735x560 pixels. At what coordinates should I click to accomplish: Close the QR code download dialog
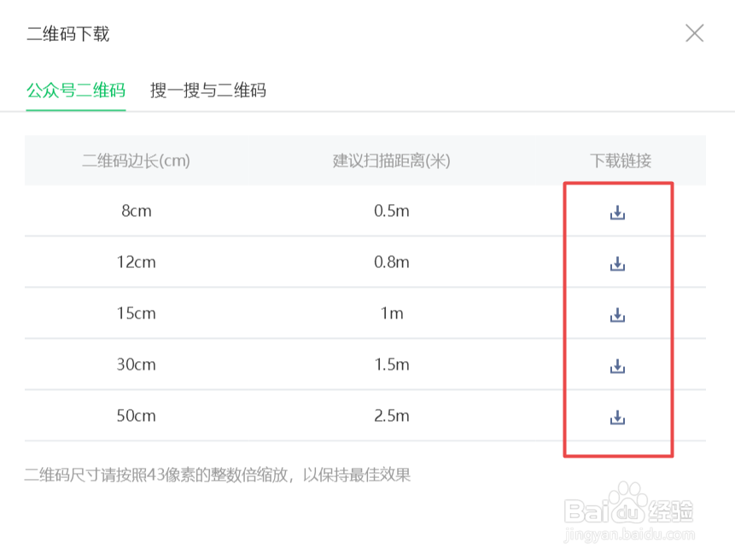(x=695, y=33)
